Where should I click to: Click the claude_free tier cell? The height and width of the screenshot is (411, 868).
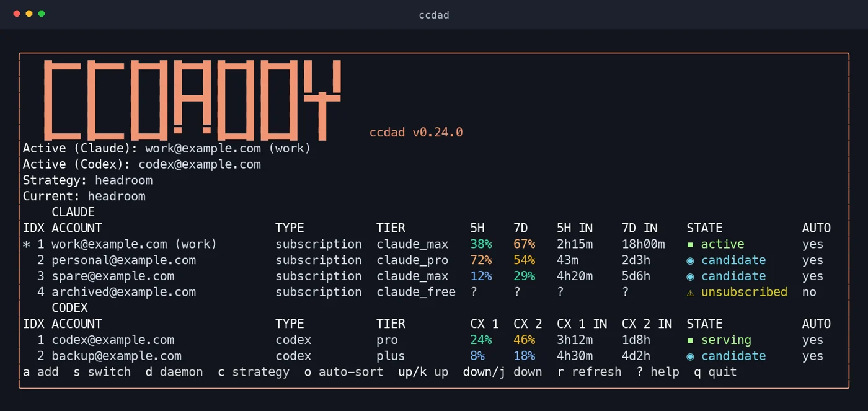pyautogui.click(x=416, y=293)
